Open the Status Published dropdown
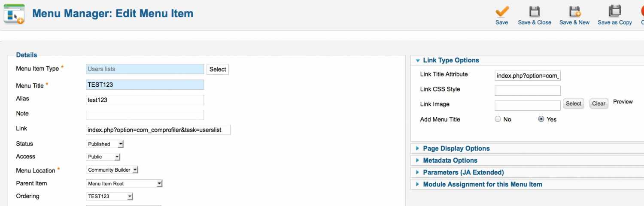Screen dimensions: 644x206 pyautogui.click(x=105, y=144)
